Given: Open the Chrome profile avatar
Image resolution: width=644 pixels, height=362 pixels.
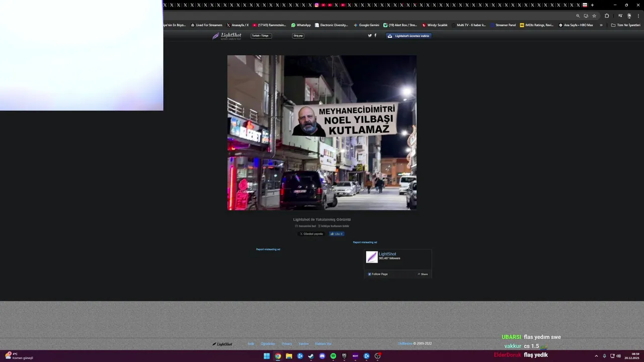Looking at the screenshot, I should [629, 16].
